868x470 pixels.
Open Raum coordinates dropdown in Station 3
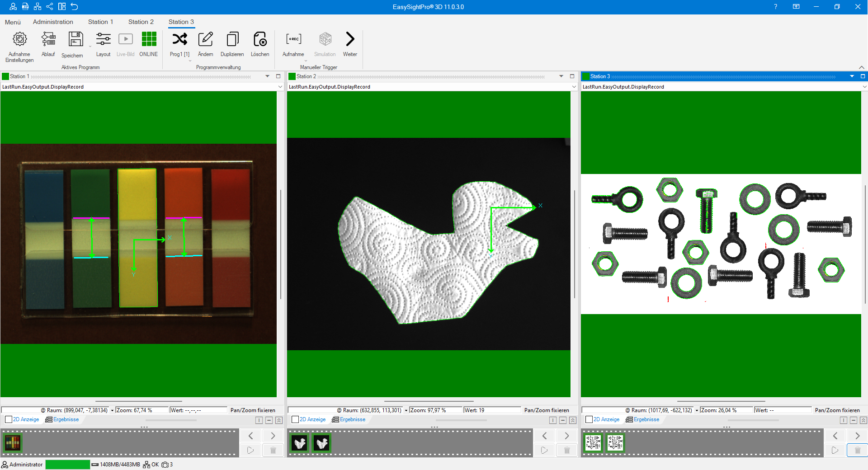click(x=697, y=410)
